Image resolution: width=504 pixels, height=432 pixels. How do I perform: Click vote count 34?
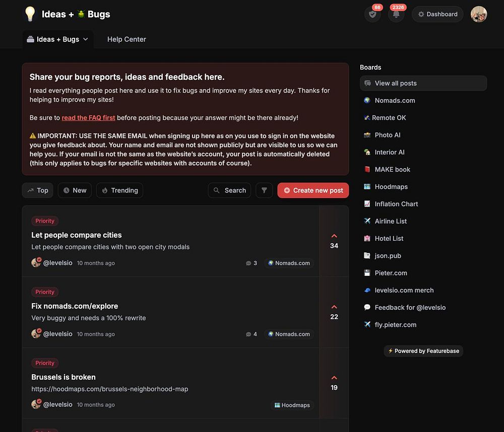(334, 246)
